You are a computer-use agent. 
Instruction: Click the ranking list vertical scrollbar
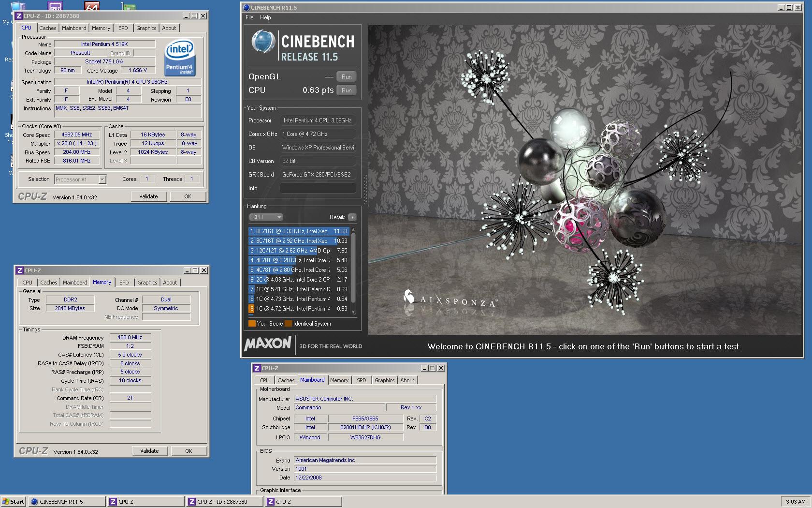click(353, 271)
